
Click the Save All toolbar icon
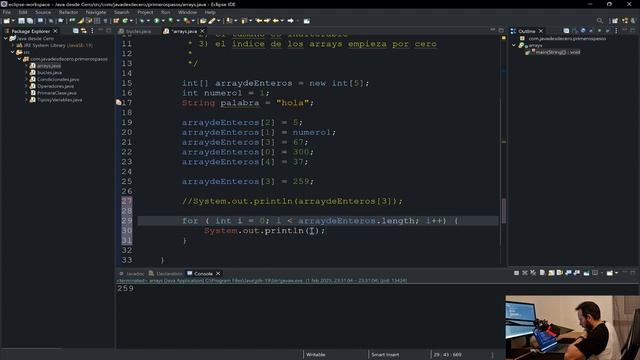30,20
